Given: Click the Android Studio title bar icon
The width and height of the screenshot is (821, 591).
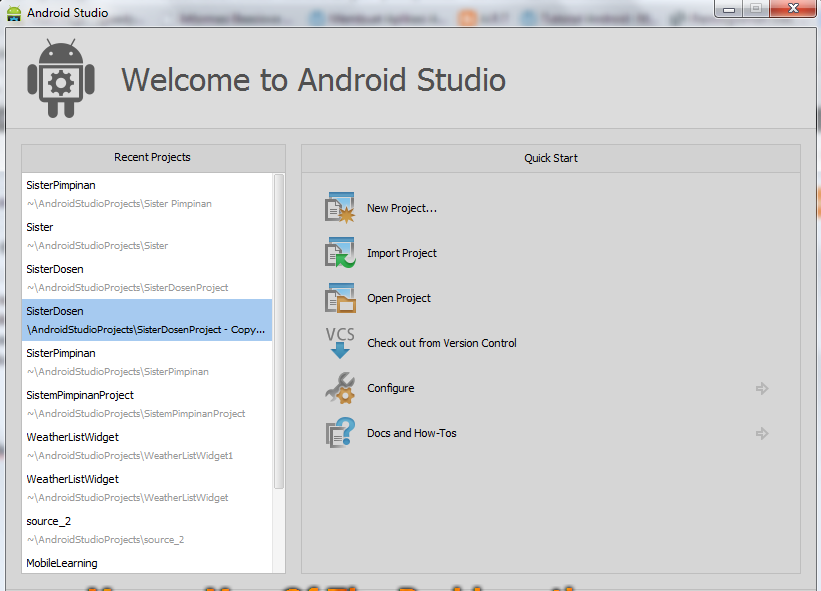Looking at the screenshot, I should tap(14, 13).
